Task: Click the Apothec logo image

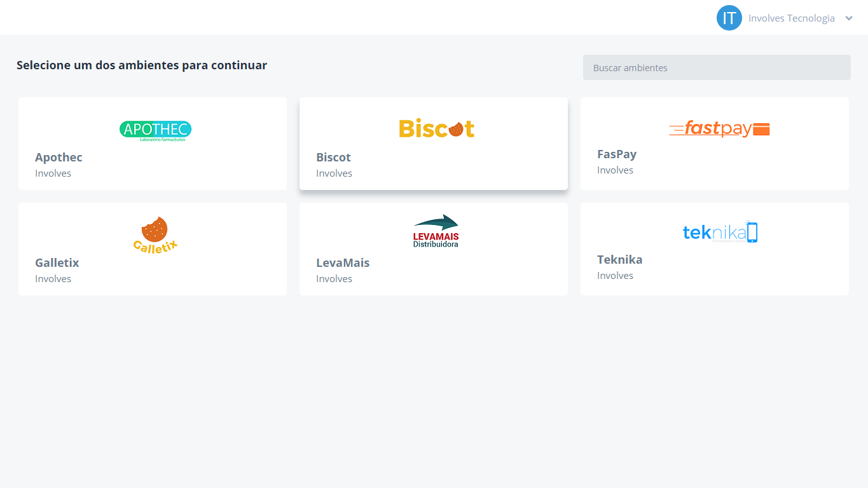Action: pos(155,130)
